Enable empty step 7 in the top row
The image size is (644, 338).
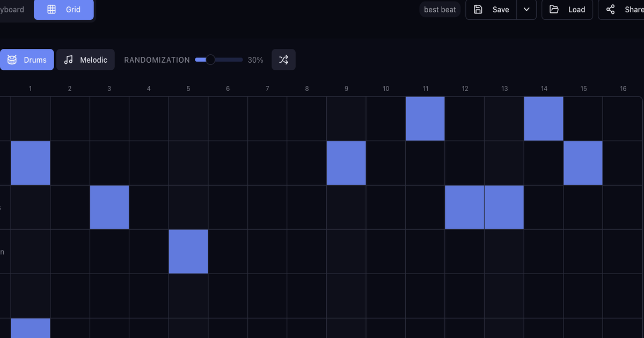[267, 119]
